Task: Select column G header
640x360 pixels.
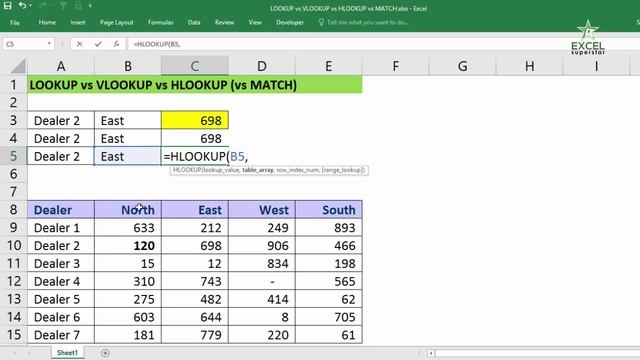Action: [x=462, y=66]
